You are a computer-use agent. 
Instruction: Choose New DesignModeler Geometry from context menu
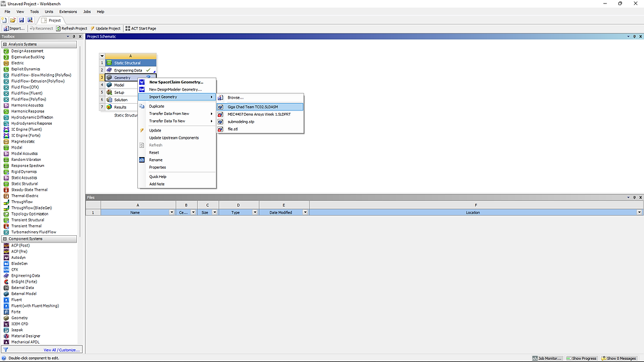pyautogui.click(x=177, y=89)
